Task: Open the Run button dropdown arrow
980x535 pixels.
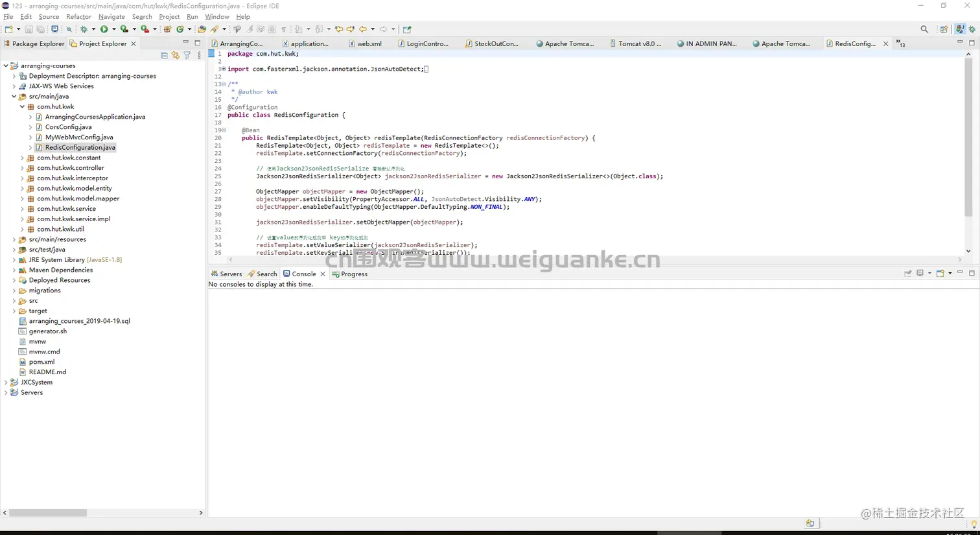Action: 113,29
